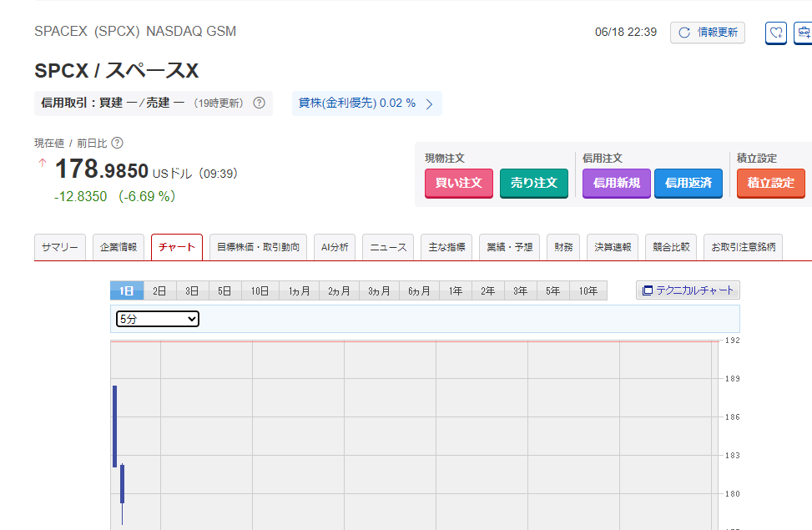Select the 1日 chart period
Image resolution: width=812 pixels, height=530 pixels.
click(127, 290)
